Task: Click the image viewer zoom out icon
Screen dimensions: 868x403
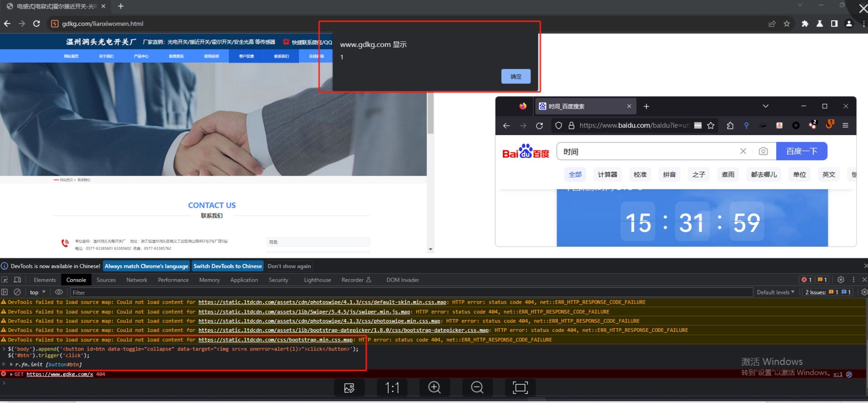Action: (477, 387)
